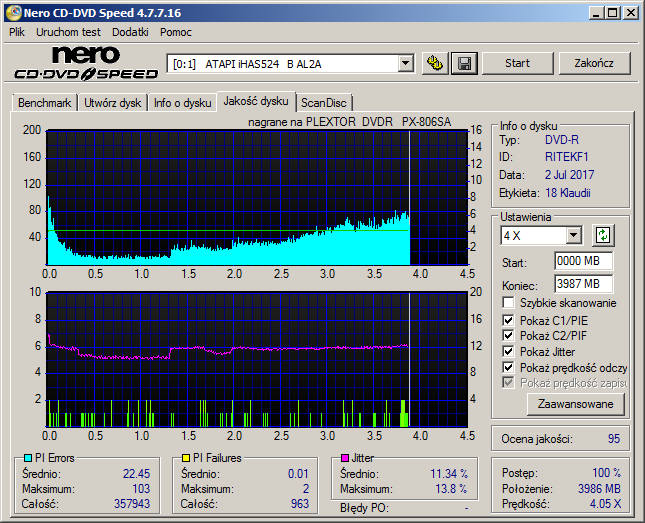Image resolution: width=645 pixels, height=523 pixels.
Task: Expand the 4 X speed dropdown
Action: pos(573,235)
